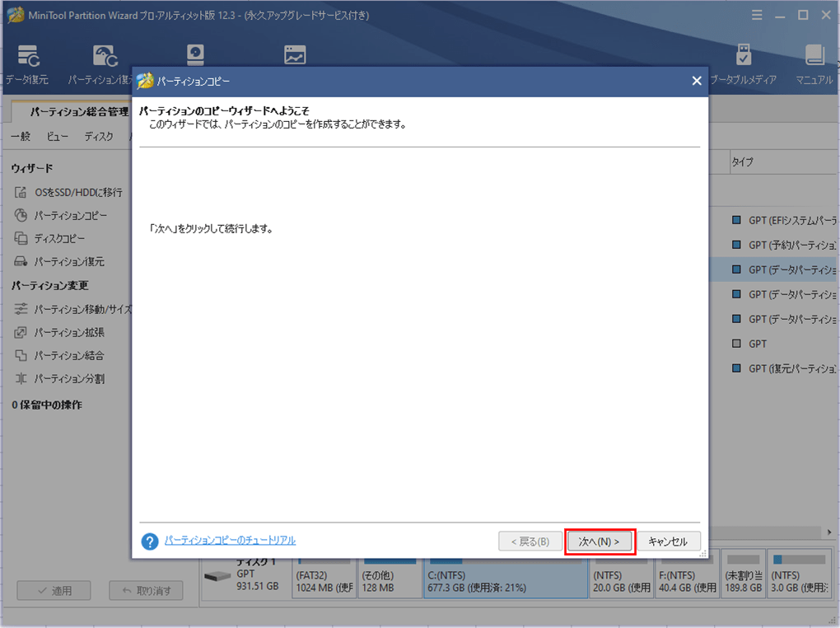Select ディスクコピー in the sidebar

click(49, 238)
